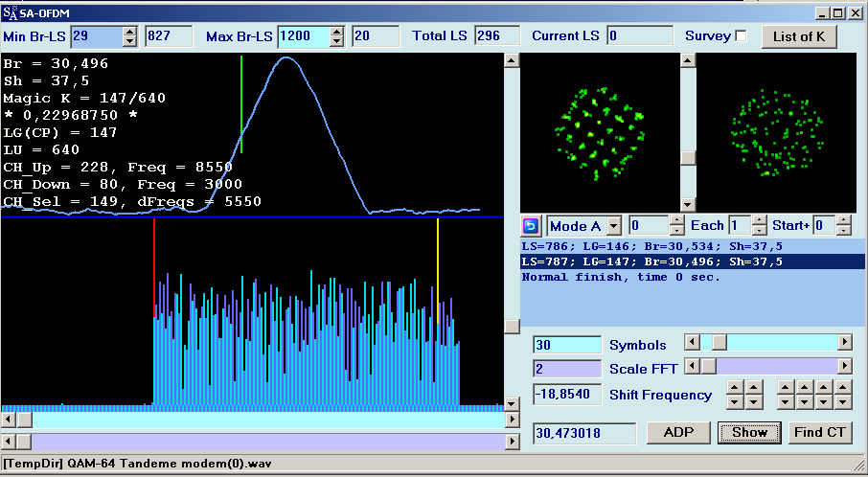Screen dimensions: 868x477
Task: Click the Symbols slider thumb
Action: pyautogui.click(x=720, y=343)
